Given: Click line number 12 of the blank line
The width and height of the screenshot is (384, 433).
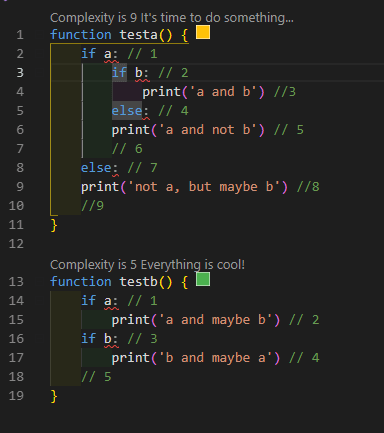Looking at the screenshot, I should tap(16, 244).
